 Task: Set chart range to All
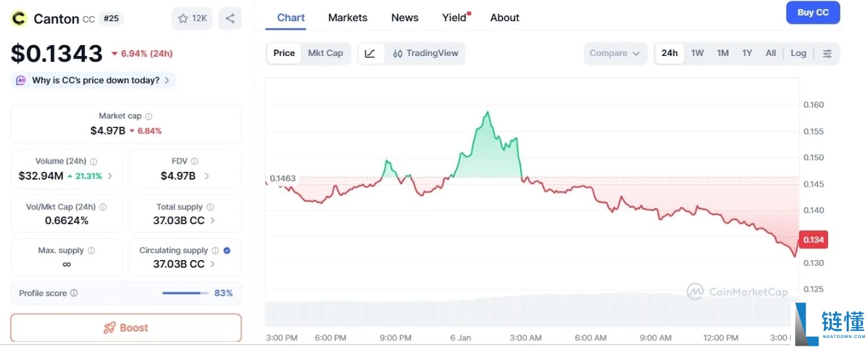[x=771, y=53]
